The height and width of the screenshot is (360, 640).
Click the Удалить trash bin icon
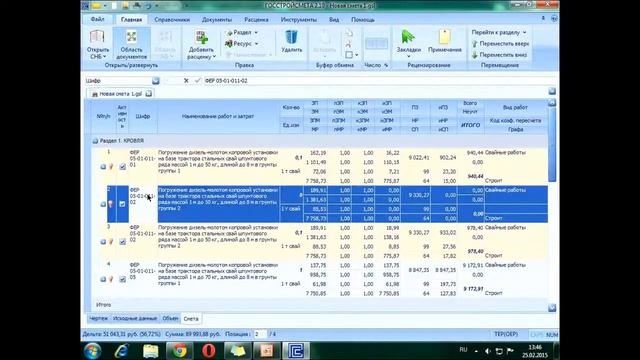click(x=291, y=37)
